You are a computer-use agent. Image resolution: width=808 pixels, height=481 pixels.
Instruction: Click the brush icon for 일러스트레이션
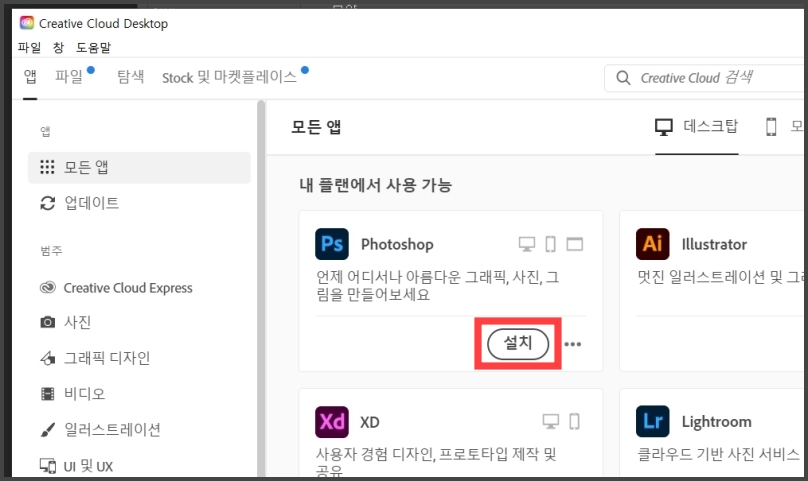(47, 429)
